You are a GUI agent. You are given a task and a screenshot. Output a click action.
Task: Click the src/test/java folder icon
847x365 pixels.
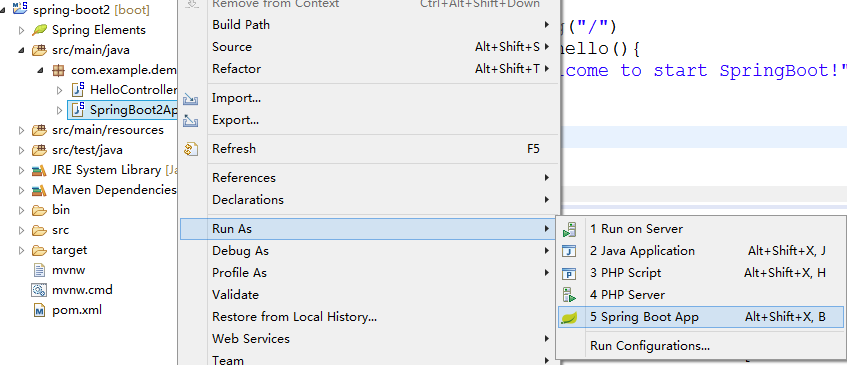point(39,150)
